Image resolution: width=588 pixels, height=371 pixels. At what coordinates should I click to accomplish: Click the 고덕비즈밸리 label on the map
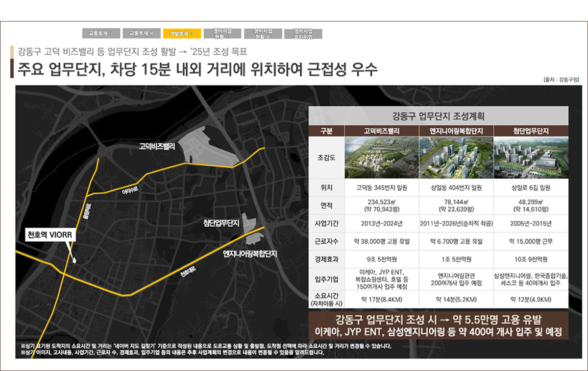click(x=157, y=146)
